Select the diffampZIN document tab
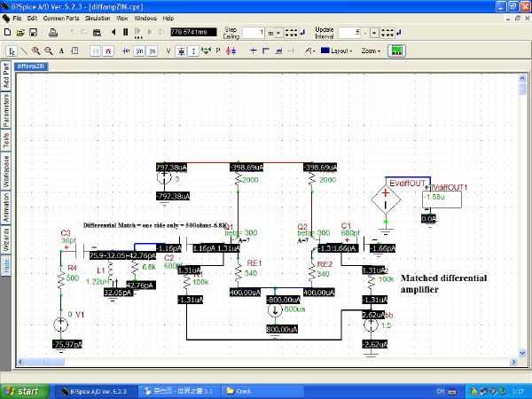The height and width of the screenshot is (399, 532). [31, 66]
